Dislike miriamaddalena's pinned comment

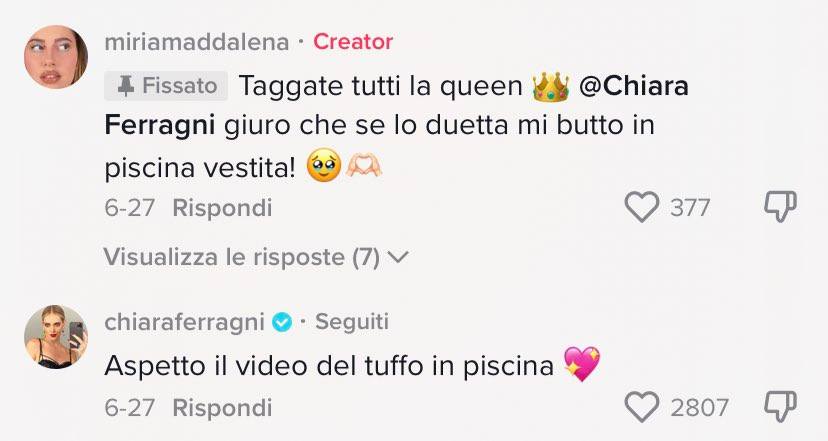[x=780, y=207]
